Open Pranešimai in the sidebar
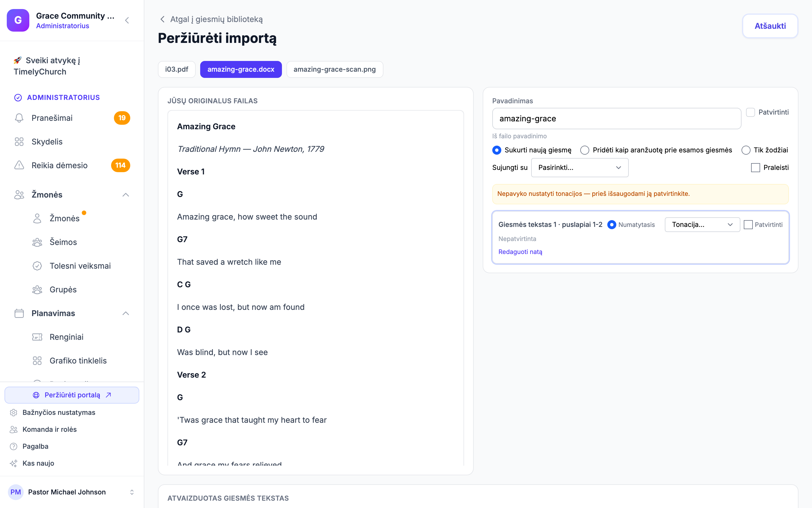Screen dimensions: 812x508 click(72, 118)
